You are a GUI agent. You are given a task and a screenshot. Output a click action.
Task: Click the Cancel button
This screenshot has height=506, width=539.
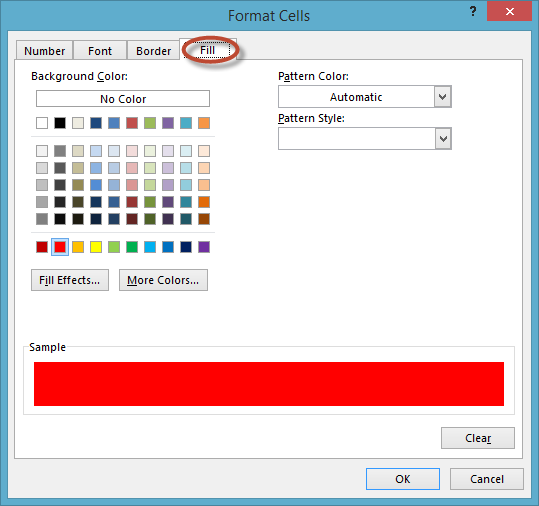coord(487,479)
